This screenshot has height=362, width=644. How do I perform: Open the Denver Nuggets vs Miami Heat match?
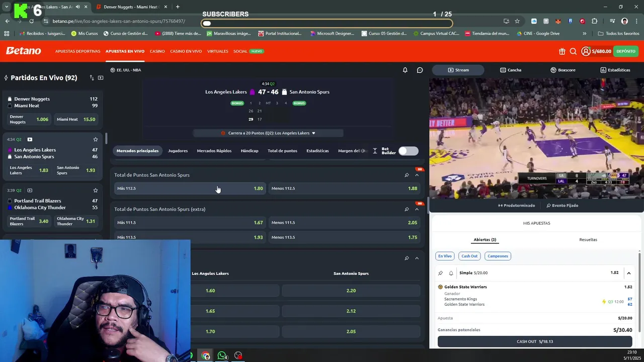tap(53, 103)
